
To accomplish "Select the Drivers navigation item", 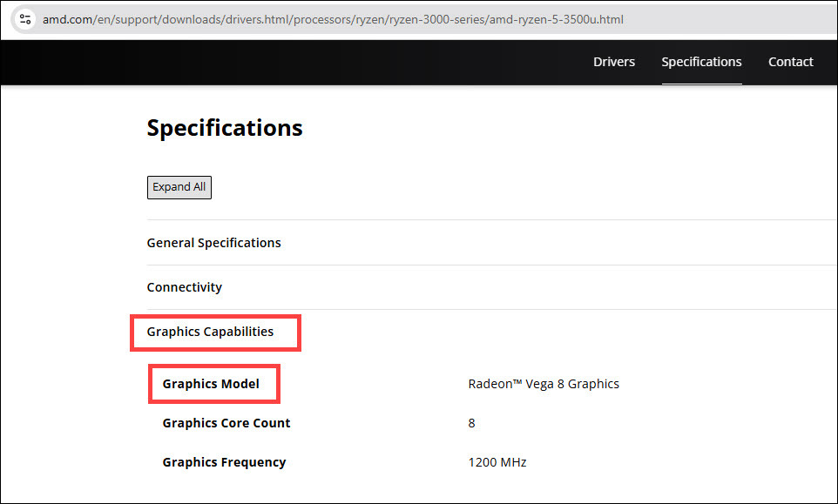I will (614, 62).
